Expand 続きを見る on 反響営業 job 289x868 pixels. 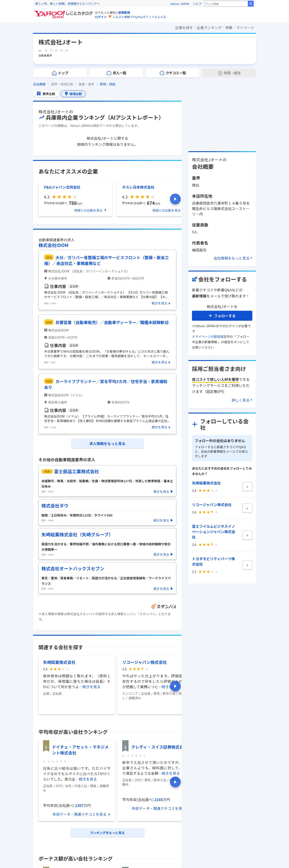point(161,362)
